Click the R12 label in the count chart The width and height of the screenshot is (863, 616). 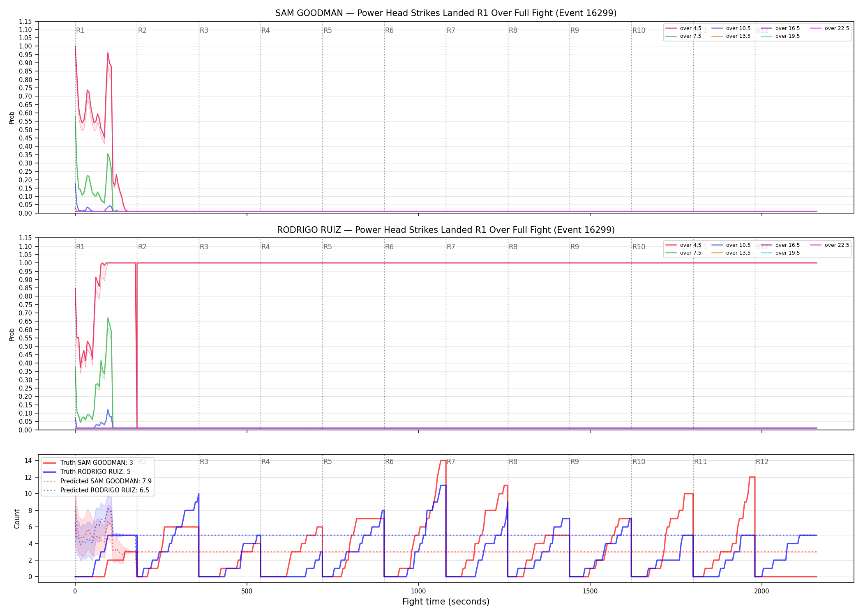point(762,462)
